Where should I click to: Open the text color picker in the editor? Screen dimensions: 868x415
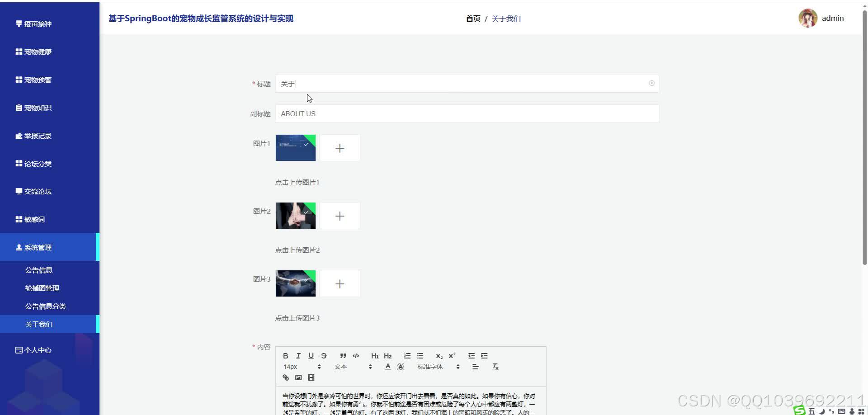click(387, 367)
